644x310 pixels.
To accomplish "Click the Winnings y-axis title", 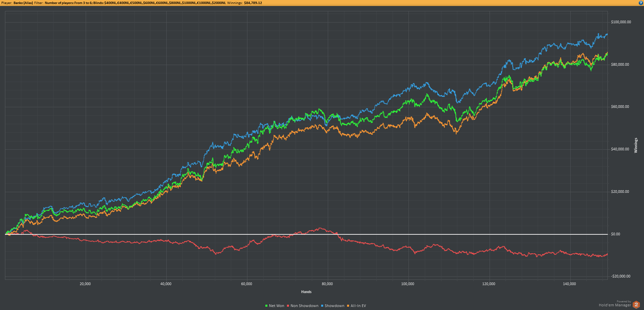I will pos(636,145).
